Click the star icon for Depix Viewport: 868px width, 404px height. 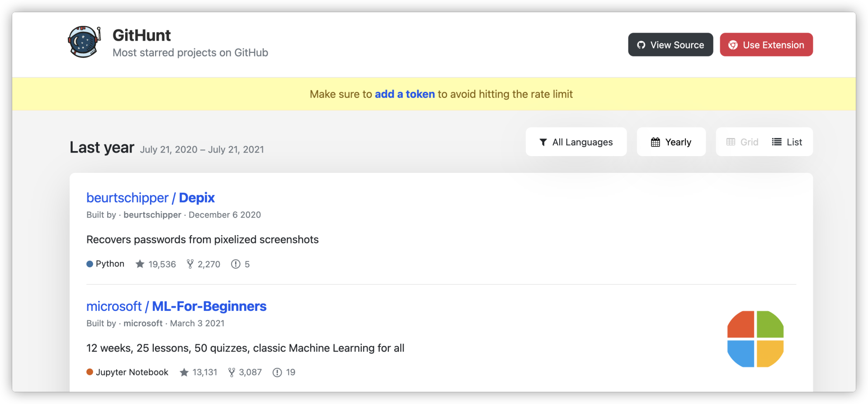140,264
